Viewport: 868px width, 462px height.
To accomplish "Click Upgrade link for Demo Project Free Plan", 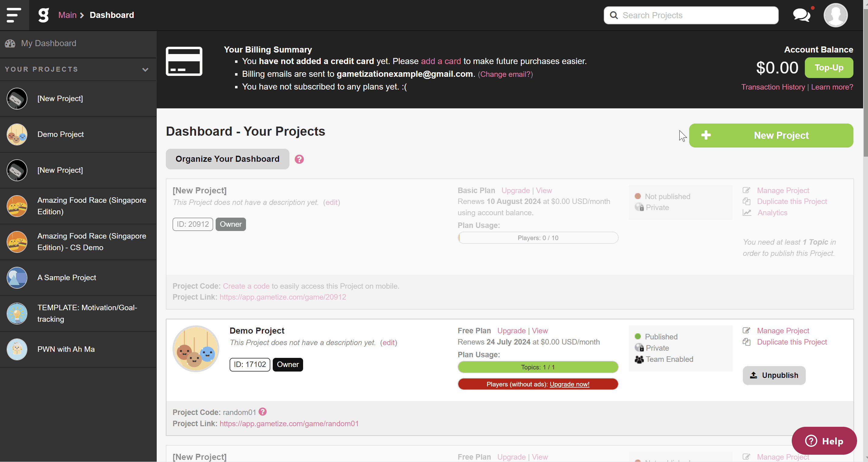I will point(511,330).
